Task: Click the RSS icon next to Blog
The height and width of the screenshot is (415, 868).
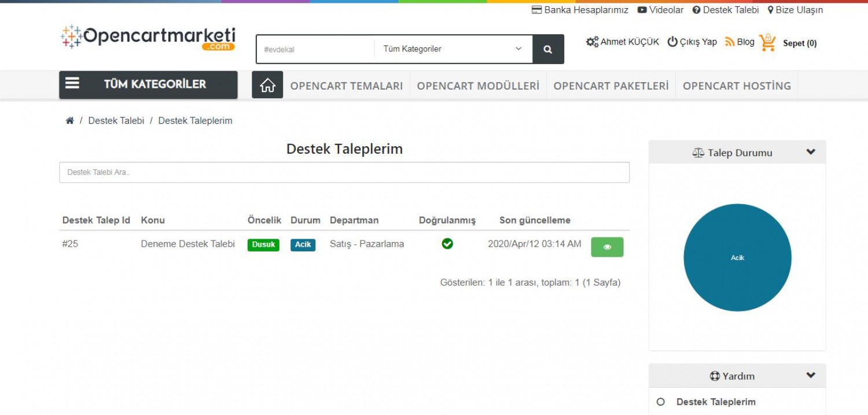Action: (x=730, y=42)
